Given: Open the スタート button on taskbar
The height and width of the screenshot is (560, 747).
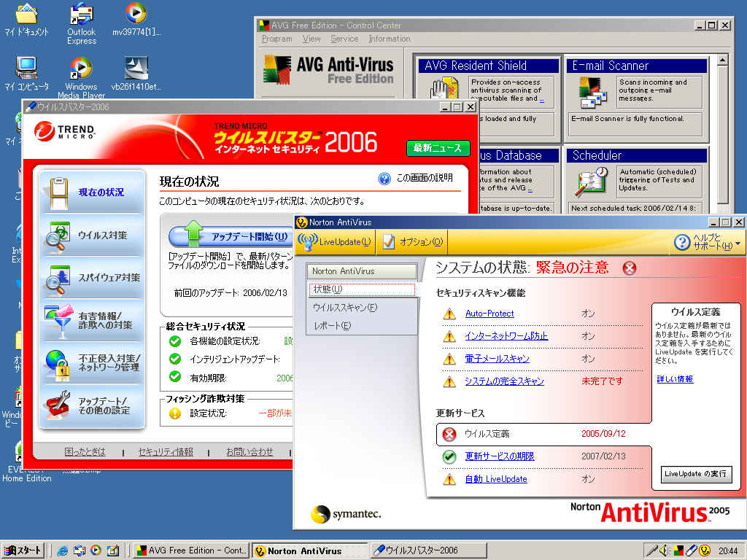Looking at the screenshot, I should tap(23, 551).
